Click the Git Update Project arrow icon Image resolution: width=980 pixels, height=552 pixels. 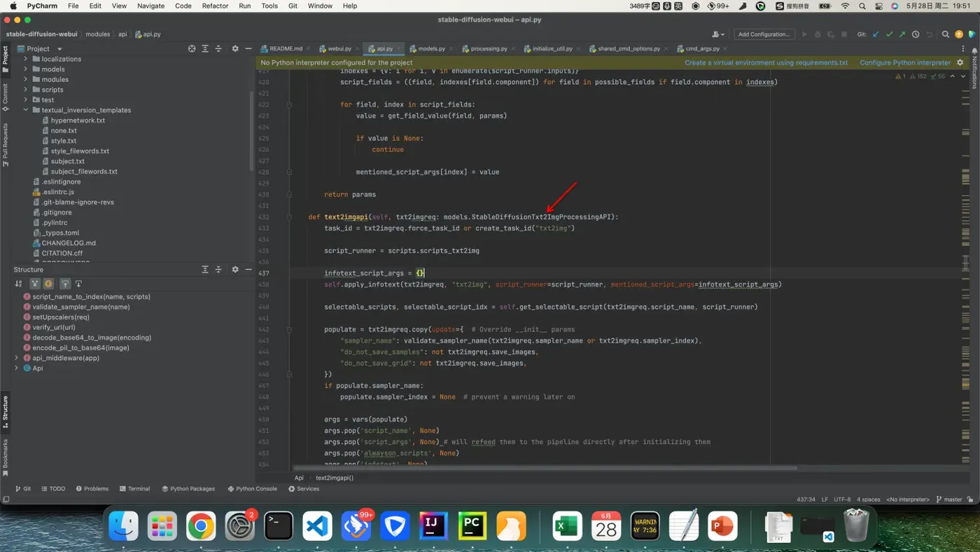(x=876, y=34)
